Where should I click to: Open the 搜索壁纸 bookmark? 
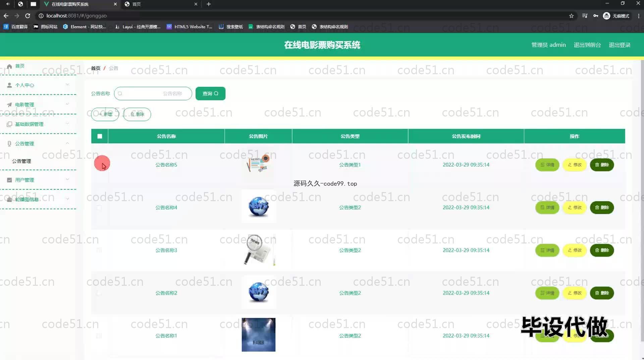point(231,27)
